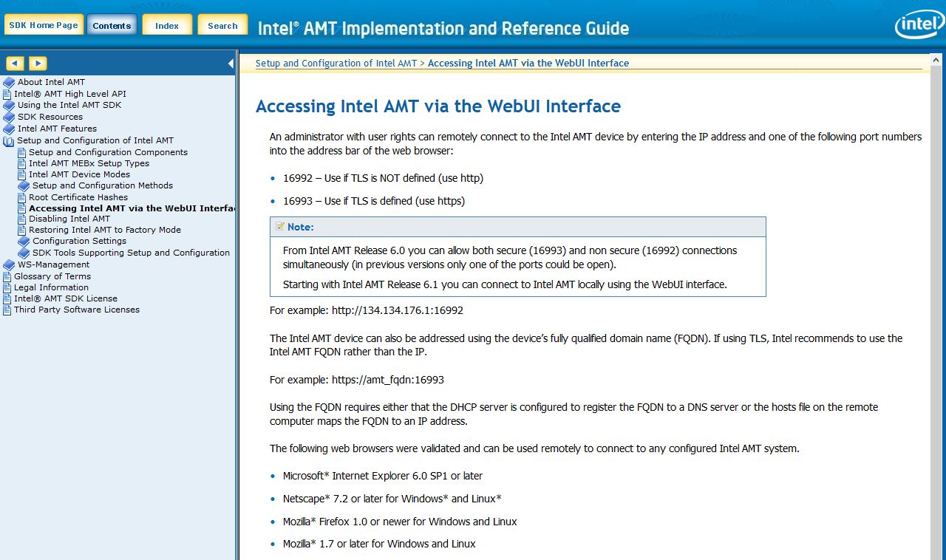Open the About Intel AMT topic

point(51,82)
